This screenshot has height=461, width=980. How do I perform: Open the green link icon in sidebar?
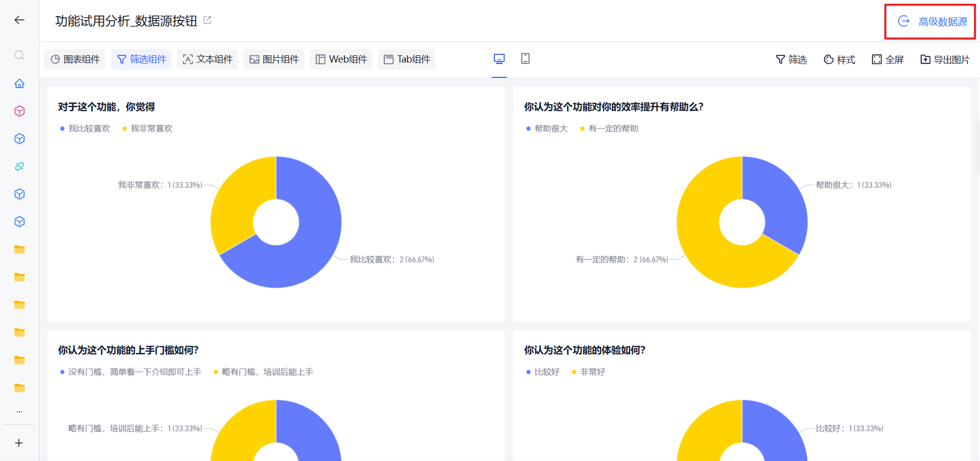coord(19,166)
